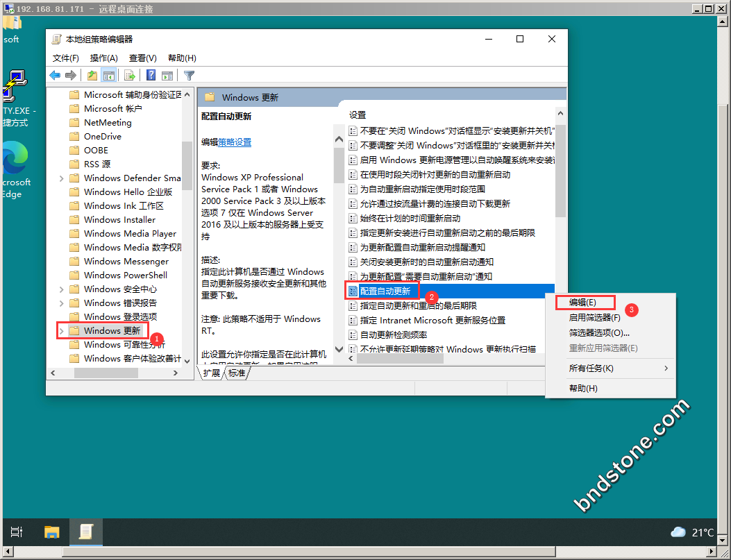The width and height of the screenshot is (731, 560).
Task: Click the funnel Filter toolbar icon
Action: (189, 76)
